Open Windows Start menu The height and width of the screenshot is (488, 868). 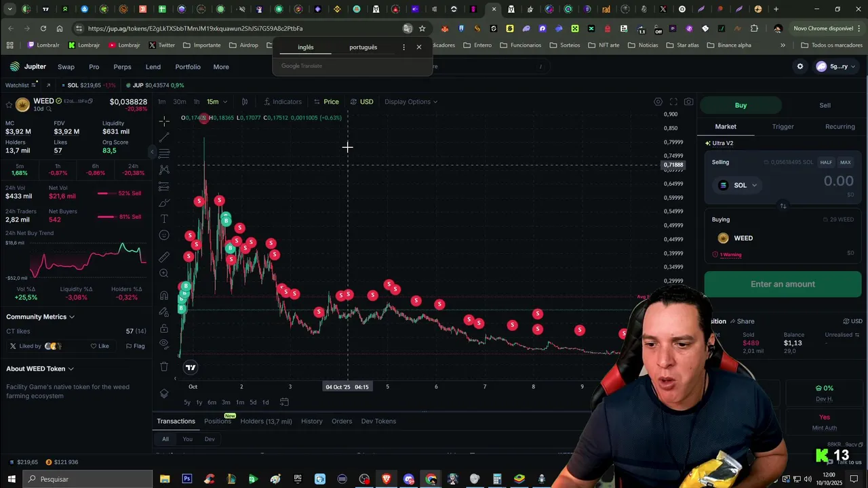pos(12,479)
